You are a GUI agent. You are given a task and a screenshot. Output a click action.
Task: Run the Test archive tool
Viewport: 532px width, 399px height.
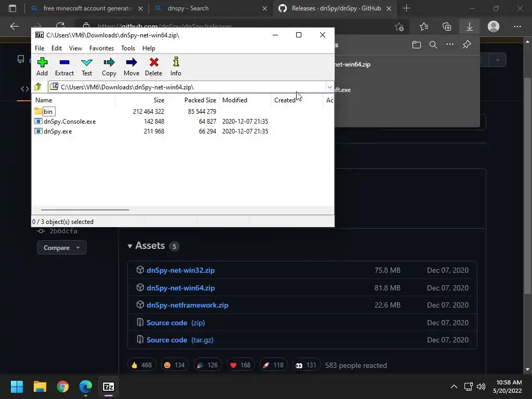(x=87, y=66)
